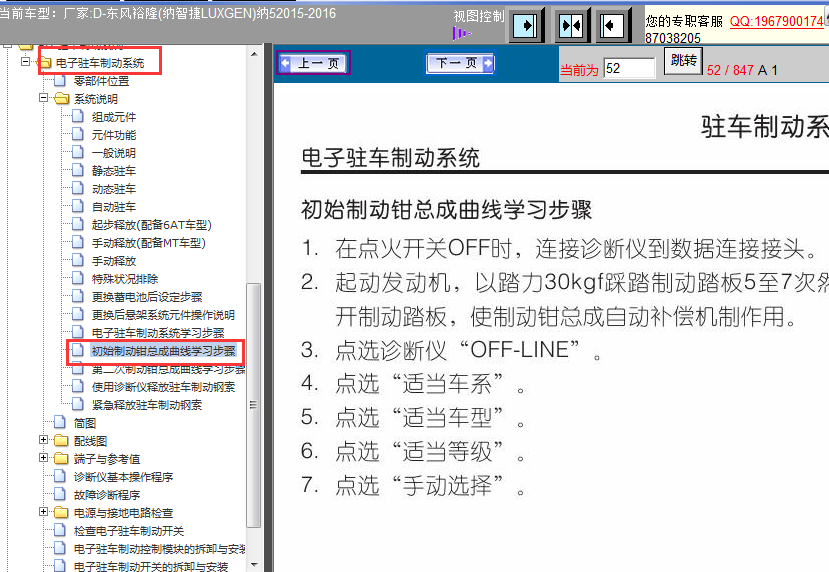Click the 组成元件 page icon

point(78,116)
